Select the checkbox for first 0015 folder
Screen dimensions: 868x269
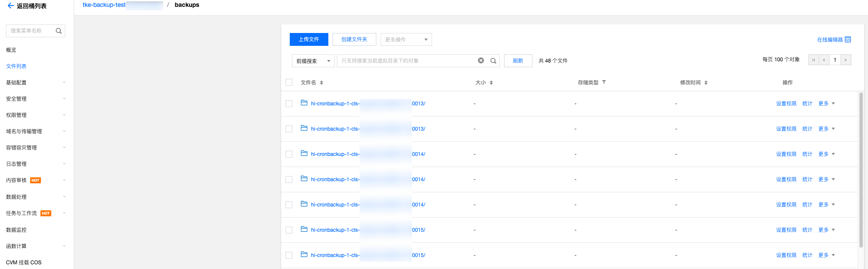click(x=289, y=230)
